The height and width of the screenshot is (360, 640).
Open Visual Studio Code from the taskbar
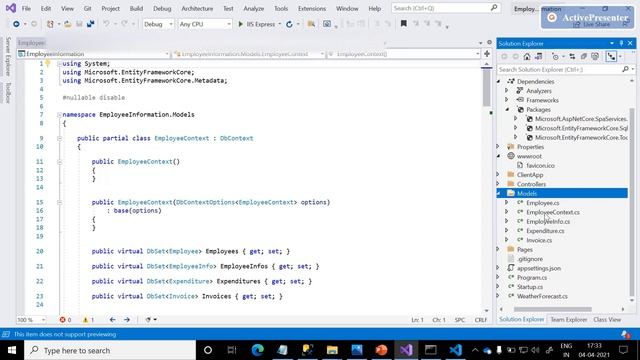click(456, 350)
